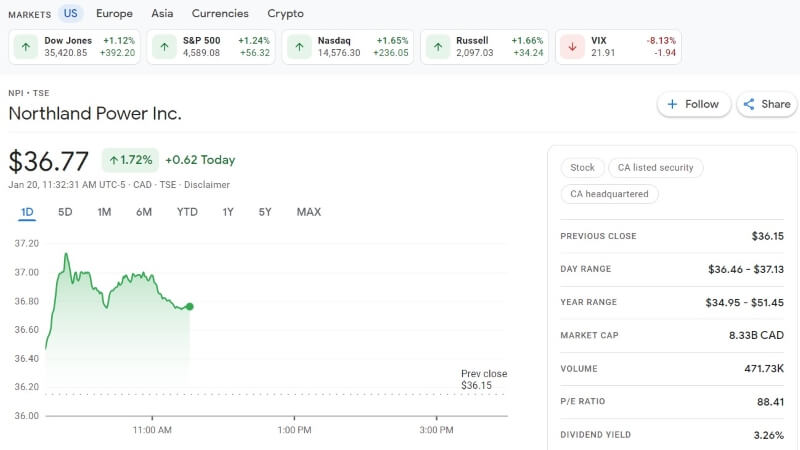This screenshot has width=800, height=450.
Task: Show the YTD chart range
Action: pos(187,212)
